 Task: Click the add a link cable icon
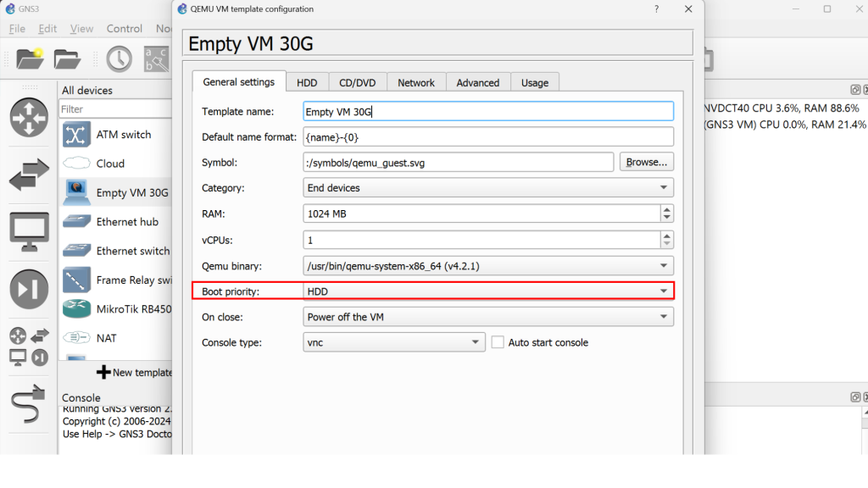click(x=29, y=403)
